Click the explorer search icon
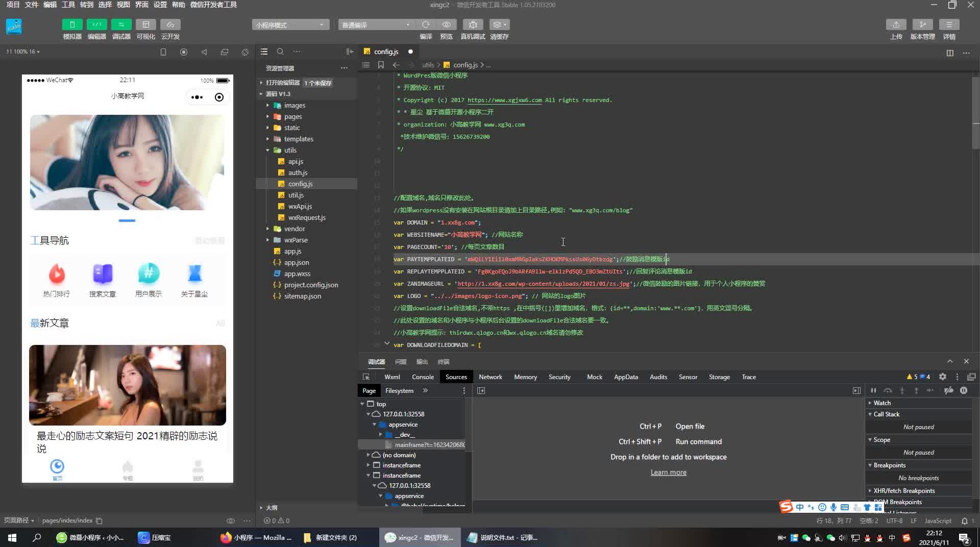The height and width of the screenshot is (547, 980). (280, 52)
